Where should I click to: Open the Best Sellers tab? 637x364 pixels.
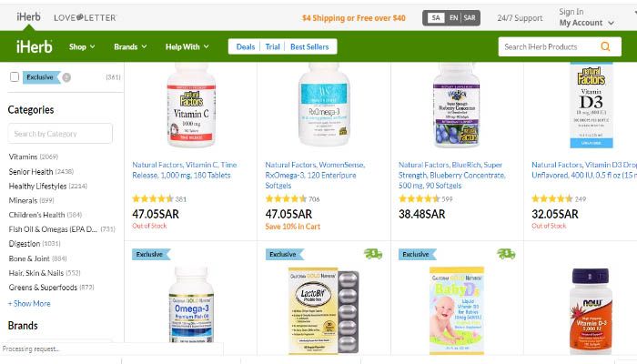309,46
